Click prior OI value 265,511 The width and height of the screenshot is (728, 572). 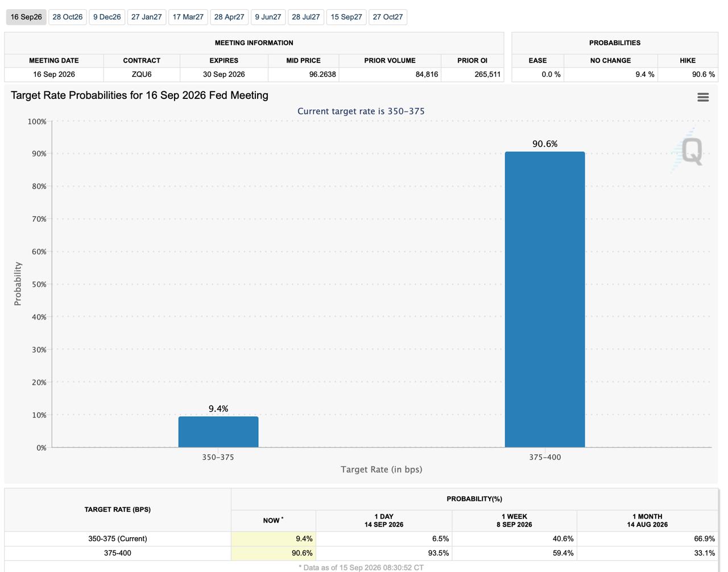coord(487,74)
